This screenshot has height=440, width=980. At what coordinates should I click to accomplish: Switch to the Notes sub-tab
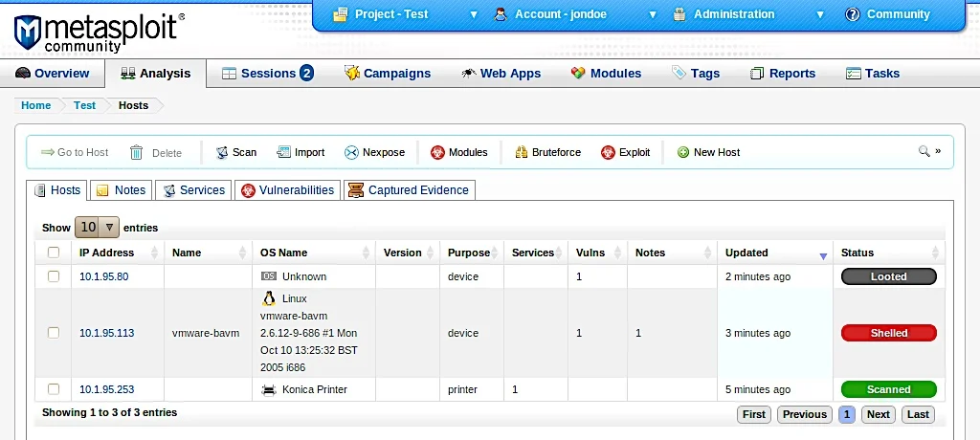tap(122, 190)
